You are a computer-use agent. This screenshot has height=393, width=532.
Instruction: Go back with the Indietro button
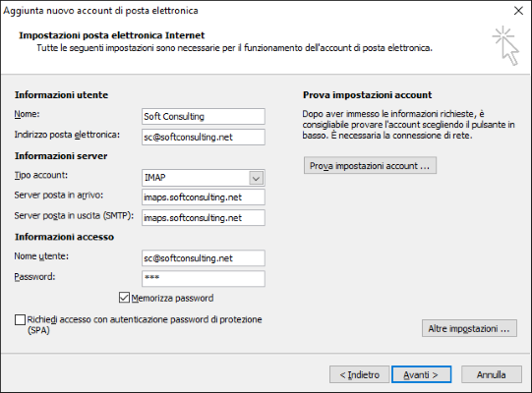(359, 374)
